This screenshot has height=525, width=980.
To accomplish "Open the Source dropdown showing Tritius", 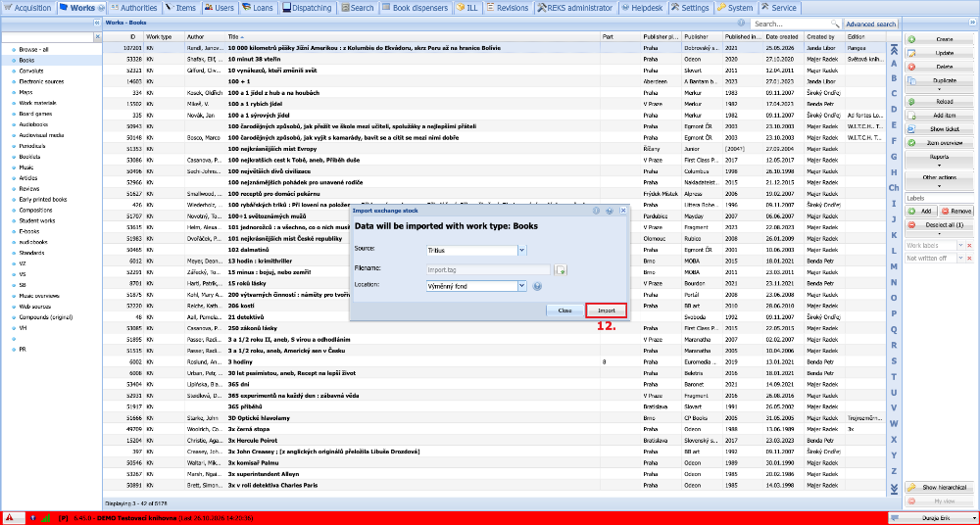I will coord(522,250).
